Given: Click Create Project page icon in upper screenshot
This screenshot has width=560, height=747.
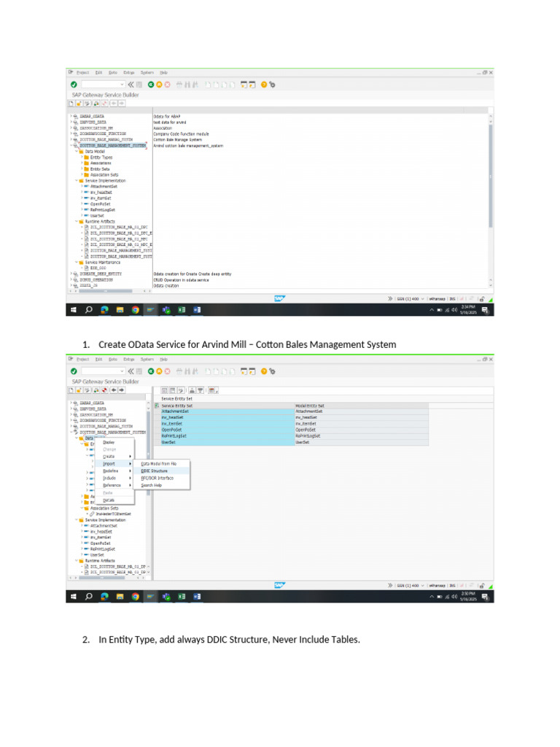Looking at the screenshot, I should point(71,104).
